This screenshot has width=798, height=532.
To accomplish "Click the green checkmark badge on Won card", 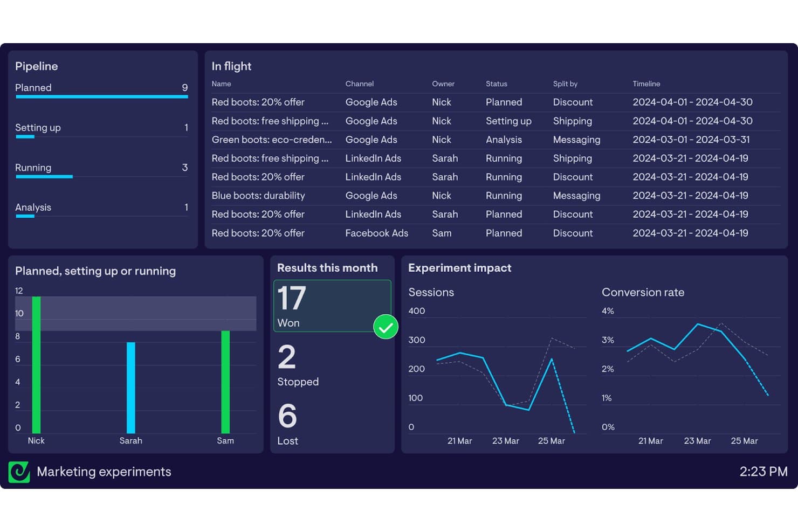I will click(386, 327).
